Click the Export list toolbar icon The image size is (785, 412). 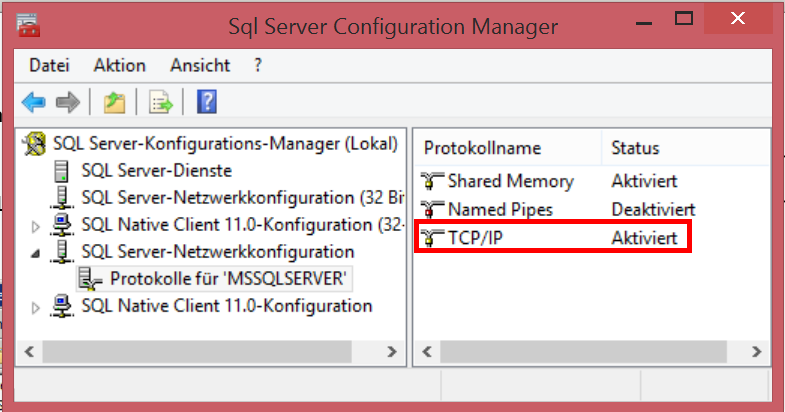coord(160,102)
